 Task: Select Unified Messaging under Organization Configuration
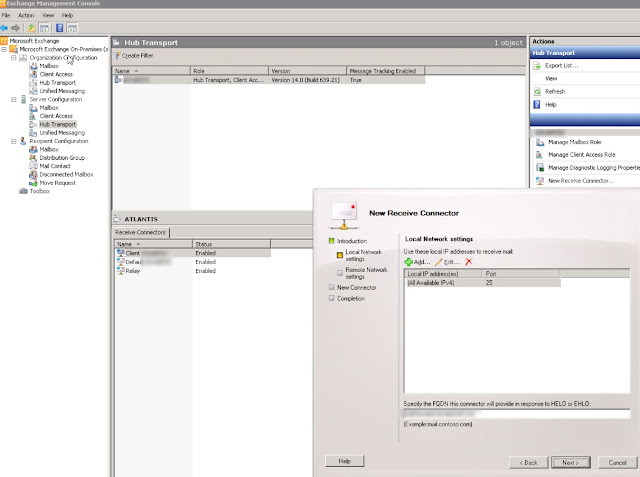62,91
